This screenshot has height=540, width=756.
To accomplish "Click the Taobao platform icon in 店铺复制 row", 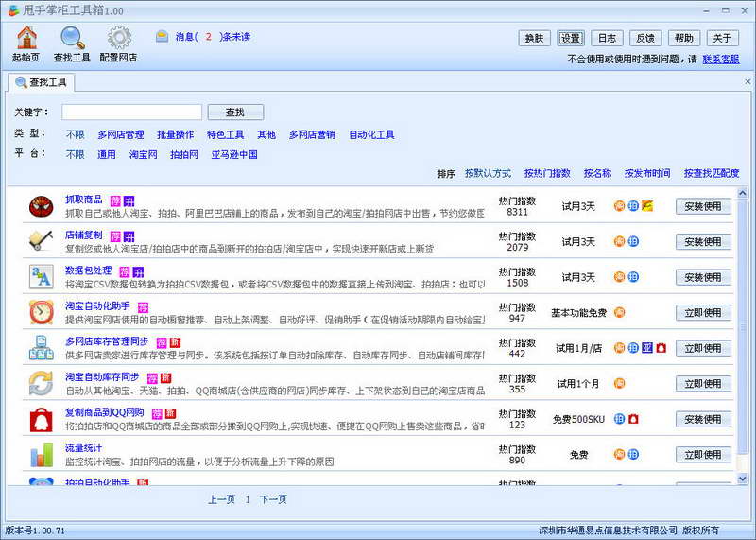I will pos(619,241).
